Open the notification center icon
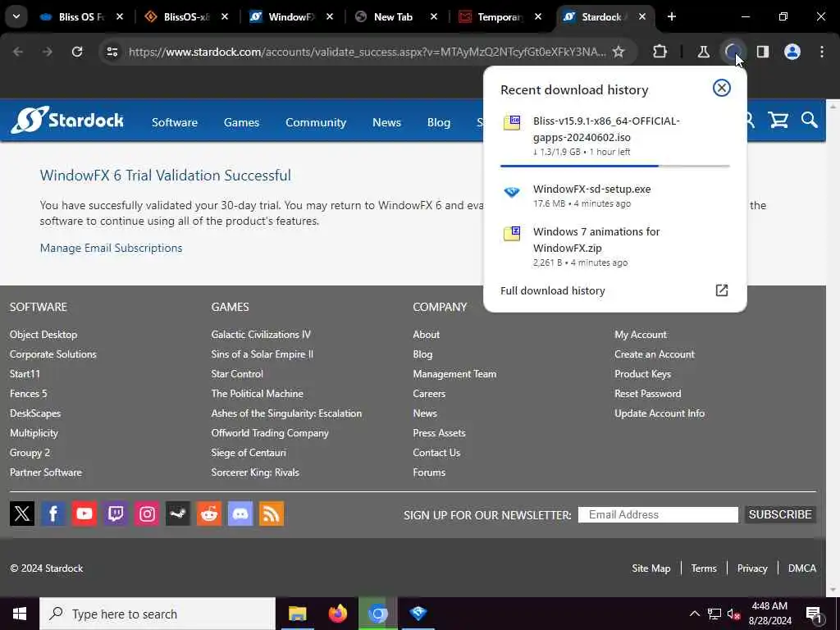 [814, 614]
